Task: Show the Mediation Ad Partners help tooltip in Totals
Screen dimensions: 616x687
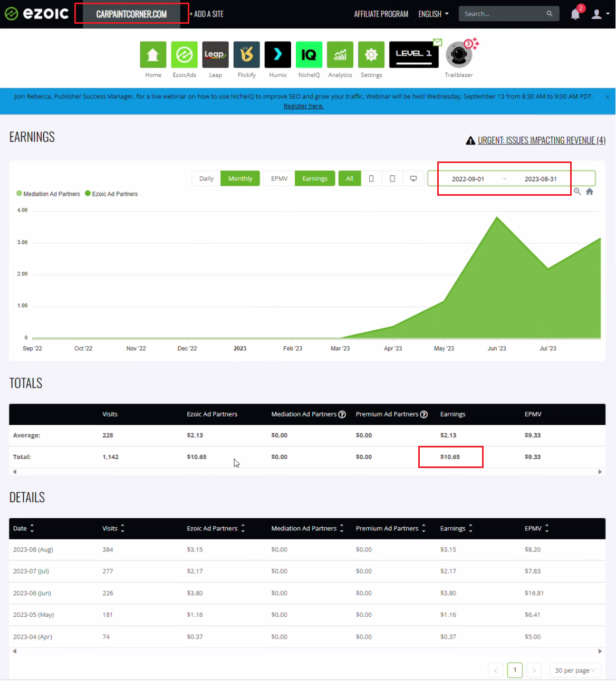Action: tap(342, 414)
